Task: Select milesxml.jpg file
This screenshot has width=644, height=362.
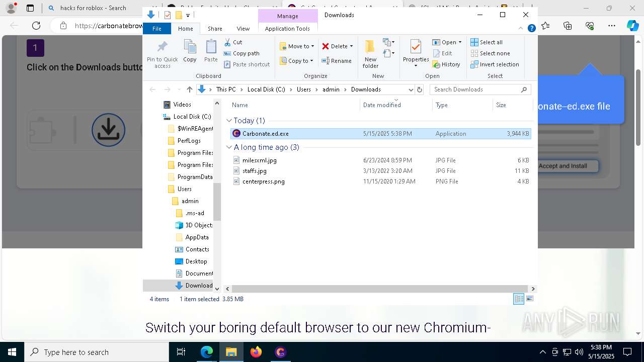Action: (x=380, y=160)
